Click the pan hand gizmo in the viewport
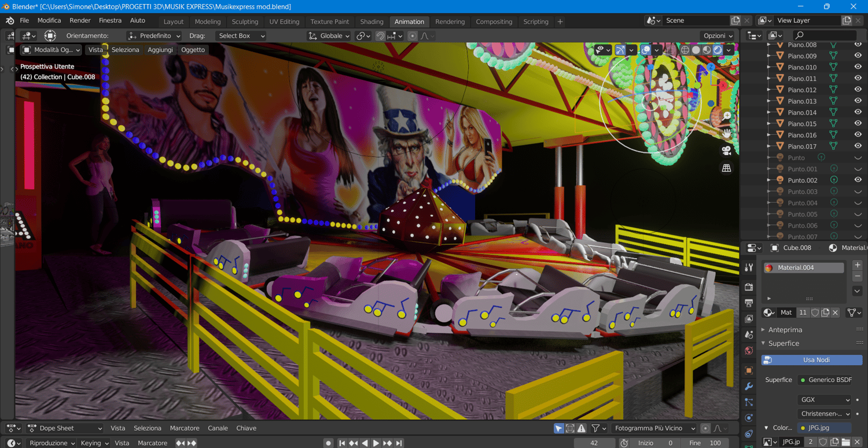The width and height of the screenshot is (868, 448). (x=727, y=133)
